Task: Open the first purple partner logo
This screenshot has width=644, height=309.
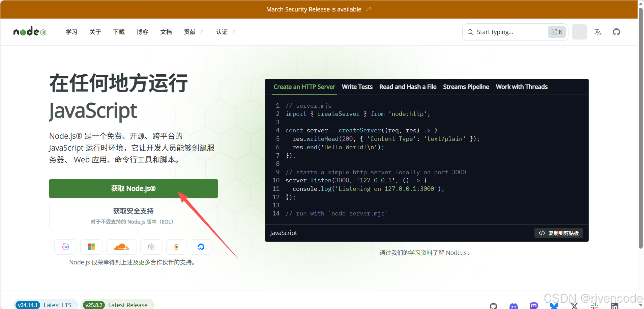Action: (x=66, y=247)
